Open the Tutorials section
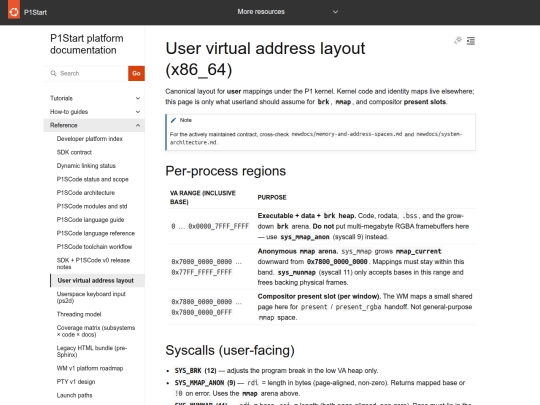Viewport: 540px width, 405px height. pyautogui.click(x=61, y=98)
